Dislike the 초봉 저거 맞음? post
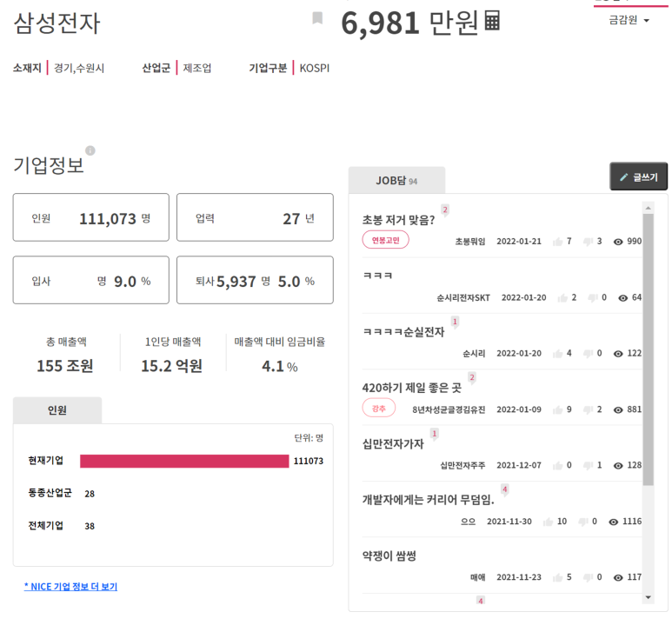The height and width of the screenshot is (632, 672). coord(588,242)
